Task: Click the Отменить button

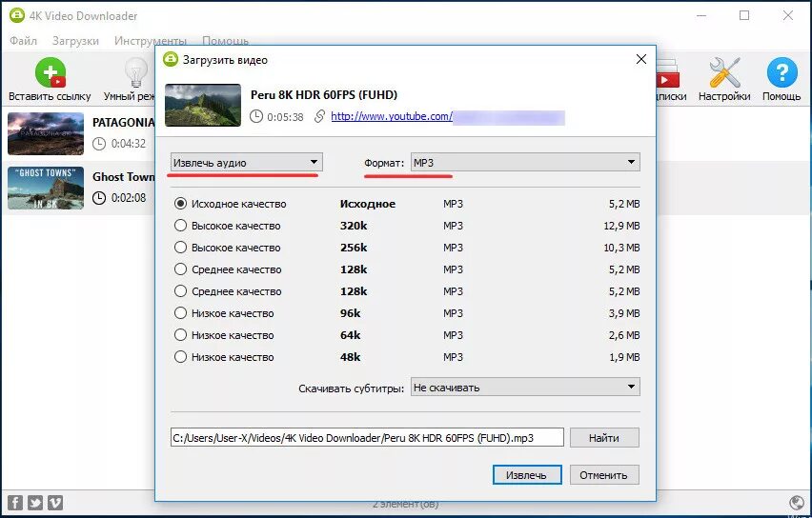Action: [604, 475]
